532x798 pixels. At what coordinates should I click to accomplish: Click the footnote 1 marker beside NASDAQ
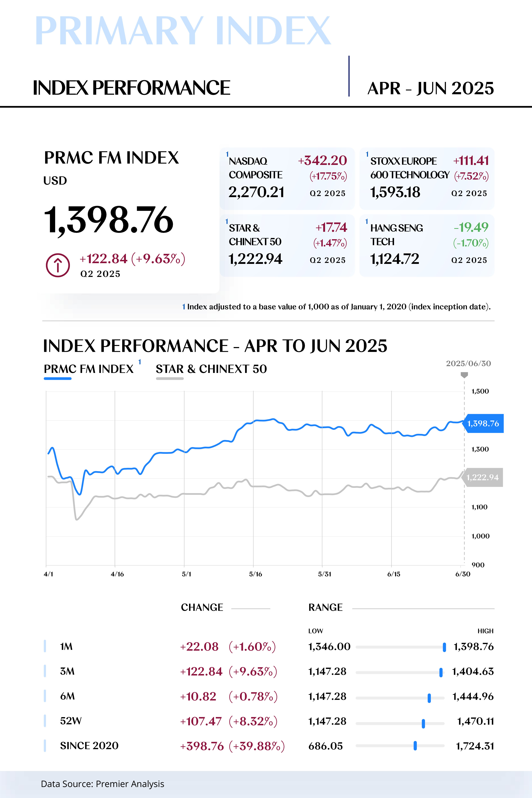point(227,154)
